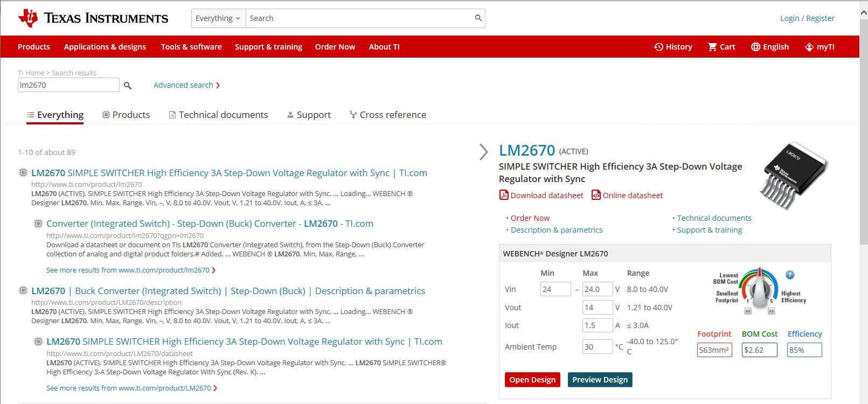Click the Ambient Temp input field

click(x=598, y=347)
